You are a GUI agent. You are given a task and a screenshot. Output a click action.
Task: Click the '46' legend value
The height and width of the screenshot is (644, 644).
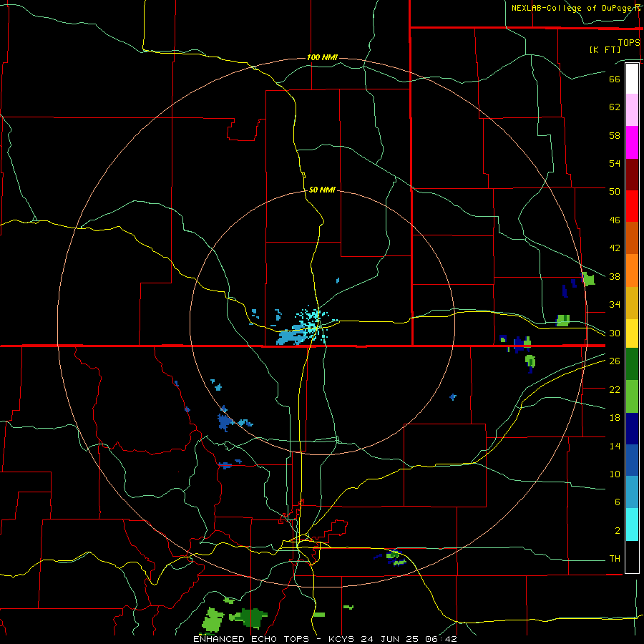tap(615, 220)
